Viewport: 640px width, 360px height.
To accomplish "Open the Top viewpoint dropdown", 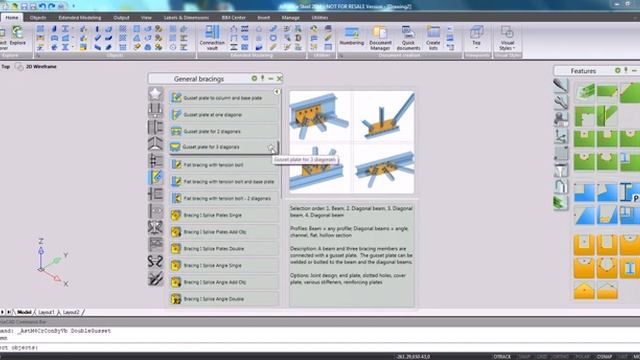I will click(476, 37).
